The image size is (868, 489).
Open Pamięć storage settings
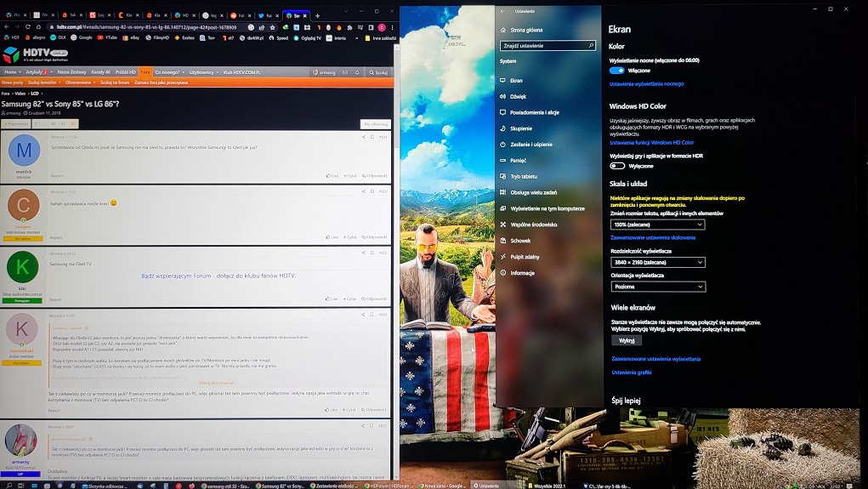tap(513, 161)
